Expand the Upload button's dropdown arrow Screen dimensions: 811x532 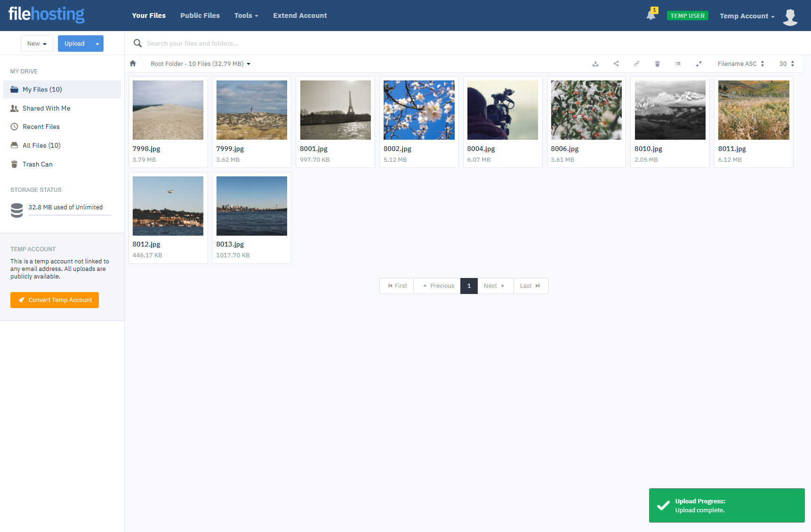(97, 44)
